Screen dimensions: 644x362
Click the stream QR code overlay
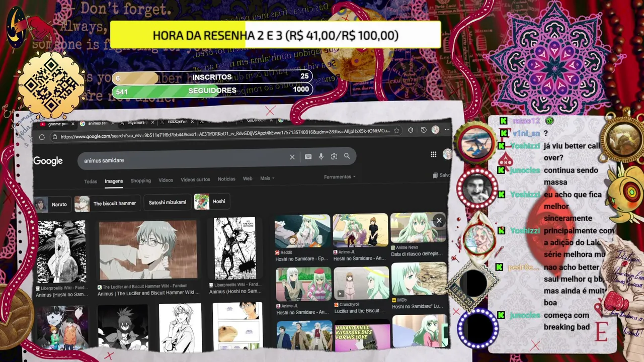point(50,84)
